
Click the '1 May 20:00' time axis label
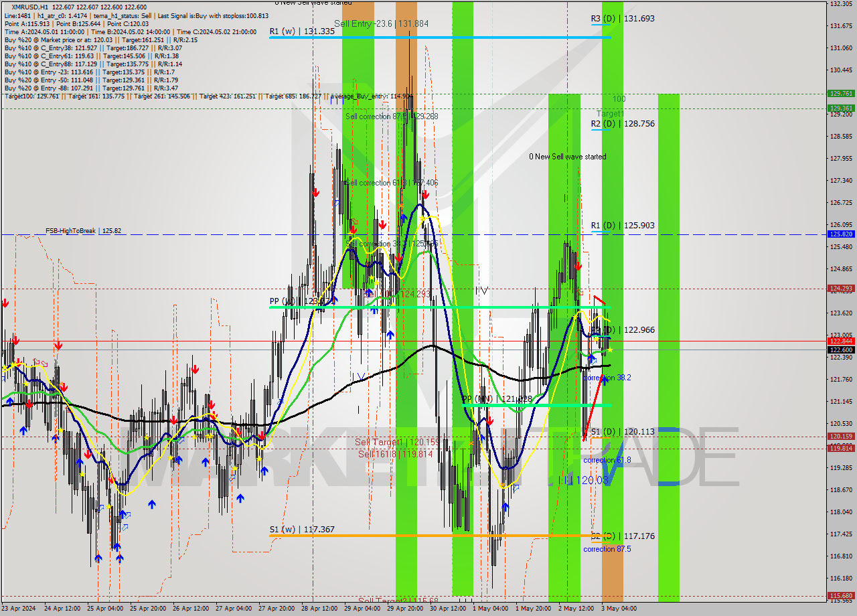pyautogui.click(x=533, y=609)
